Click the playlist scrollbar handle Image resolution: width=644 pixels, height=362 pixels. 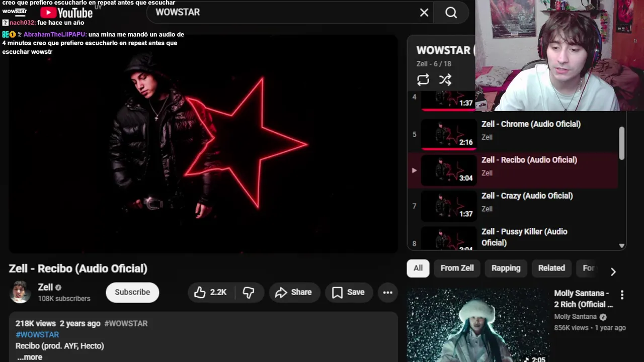(622, 143)
